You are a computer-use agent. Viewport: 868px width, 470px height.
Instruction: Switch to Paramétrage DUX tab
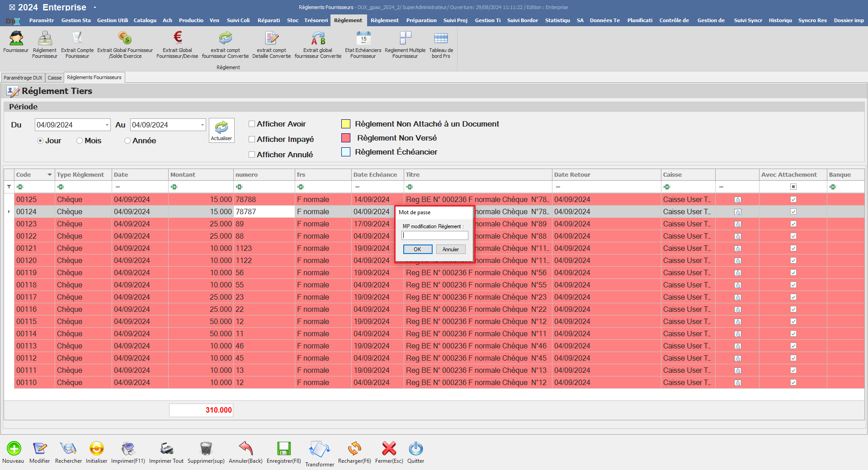tap(23, 78)
